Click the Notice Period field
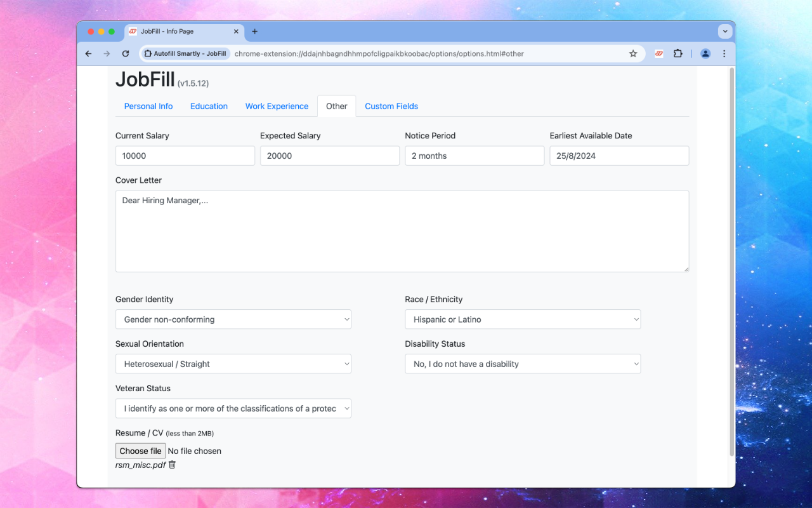 [475, 156]
